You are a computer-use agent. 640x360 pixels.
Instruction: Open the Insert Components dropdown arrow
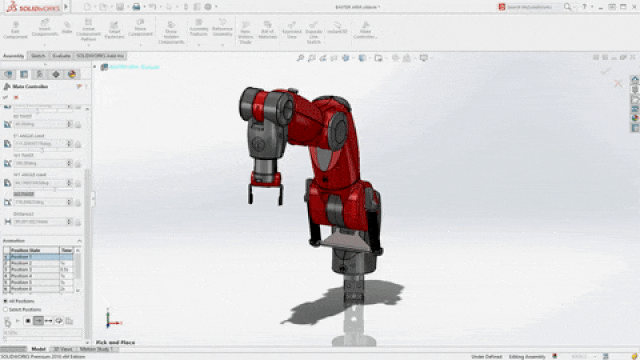[x=45, y=44]
